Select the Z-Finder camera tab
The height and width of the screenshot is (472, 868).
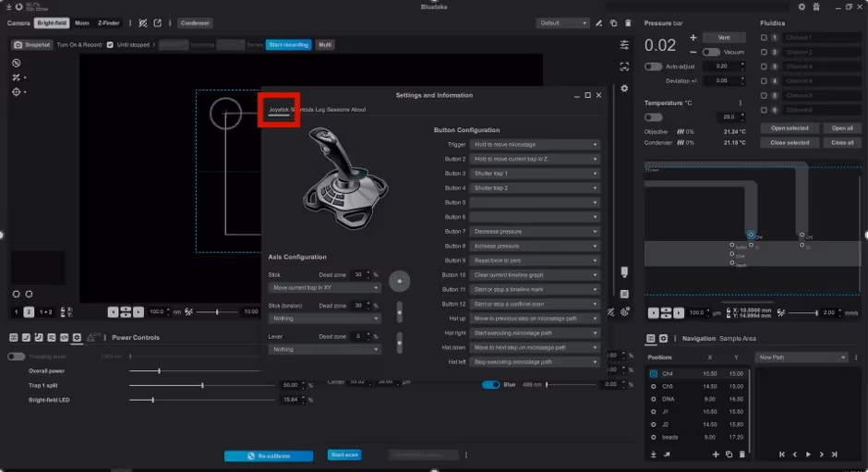[108, 23]
